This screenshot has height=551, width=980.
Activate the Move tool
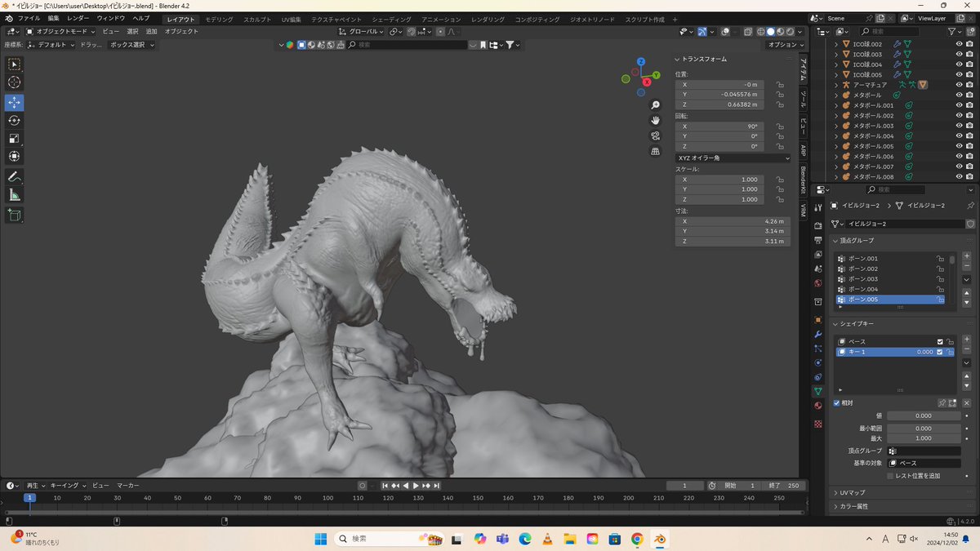click(14, 103)
